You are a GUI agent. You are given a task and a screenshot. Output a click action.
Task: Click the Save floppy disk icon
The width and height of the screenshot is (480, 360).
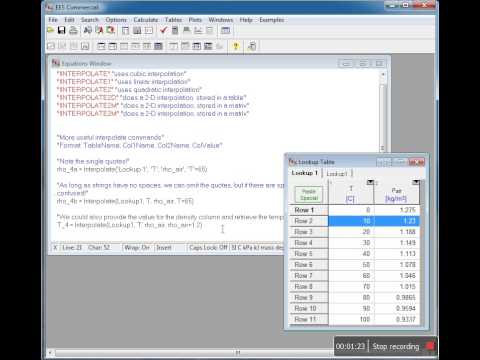(x=61, y=30)
